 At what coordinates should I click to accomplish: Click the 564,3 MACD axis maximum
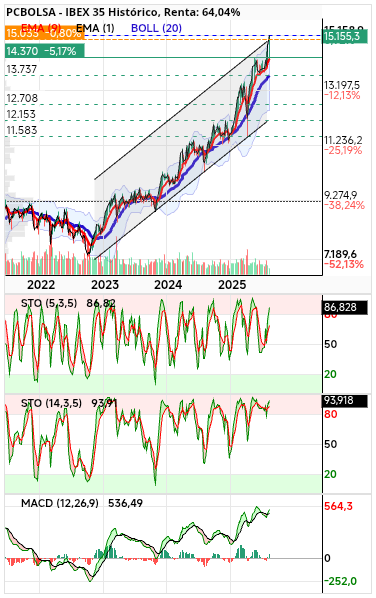(339, 506)
